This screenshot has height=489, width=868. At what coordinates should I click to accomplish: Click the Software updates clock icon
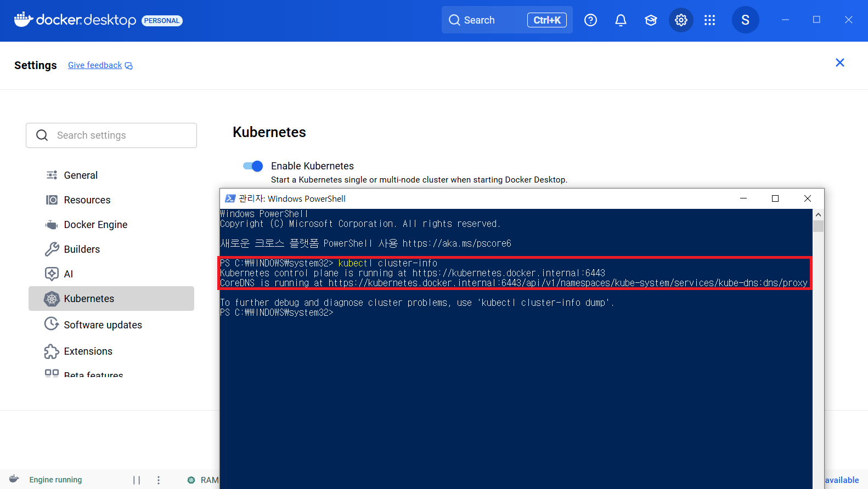[52, 324]
